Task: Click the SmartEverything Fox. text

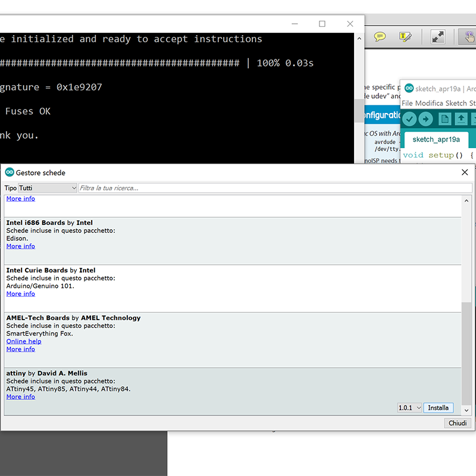Action: pos(39,333)
